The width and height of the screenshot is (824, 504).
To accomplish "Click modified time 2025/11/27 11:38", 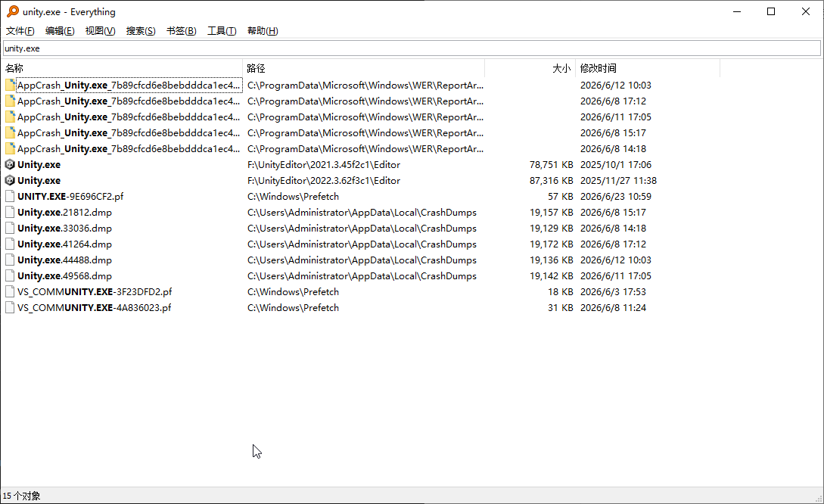I will (x=618, y=180).
